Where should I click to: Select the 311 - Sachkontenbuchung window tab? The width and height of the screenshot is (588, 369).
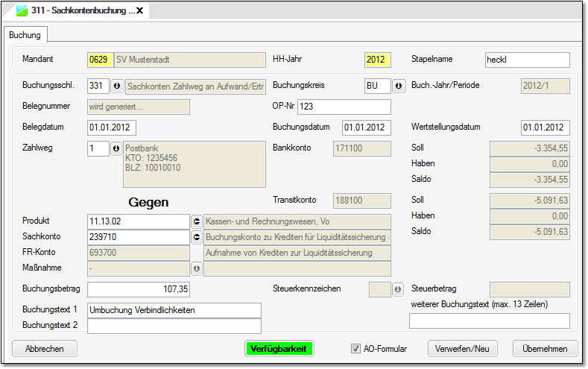[x=82, y=11]
